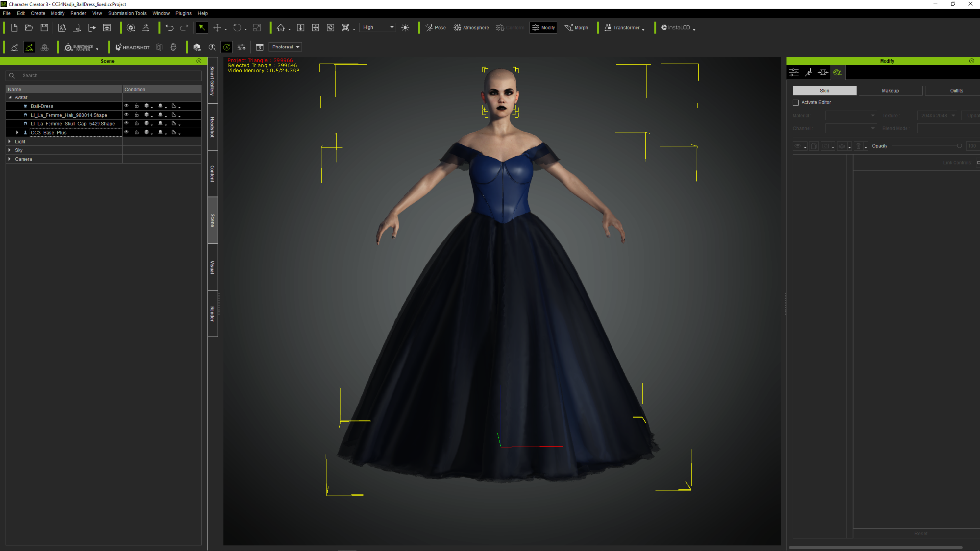This screenshot has height=551, width=980.
Task: Switch to the Content side tab
Action: tap(213, 174)
